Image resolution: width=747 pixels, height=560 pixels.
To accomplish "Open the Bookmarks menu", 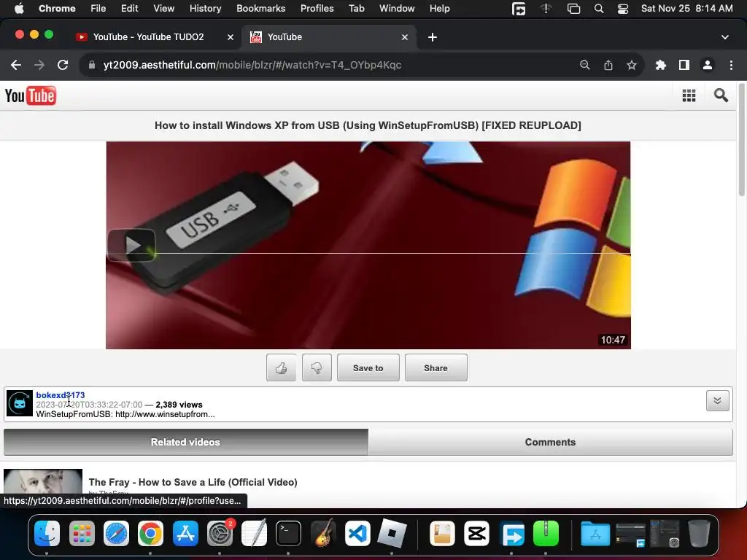I will point(260,8).
